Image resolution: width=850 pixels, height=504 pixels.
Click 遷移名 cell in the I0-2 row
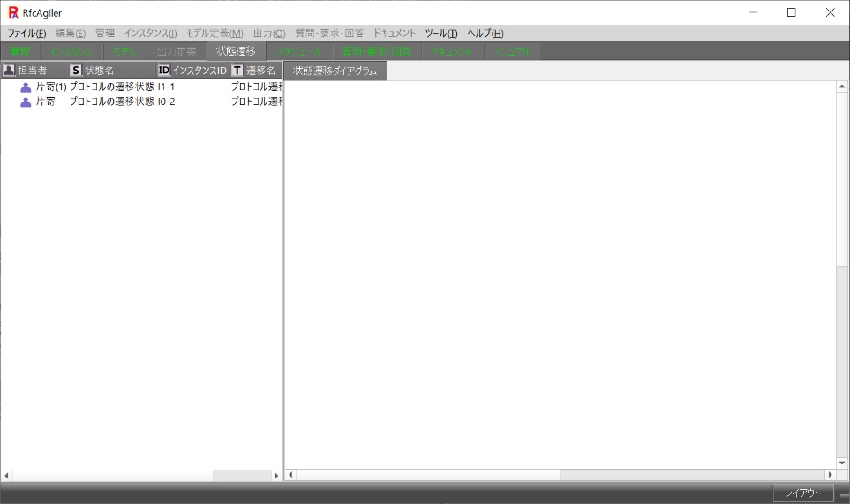[257, 102]
